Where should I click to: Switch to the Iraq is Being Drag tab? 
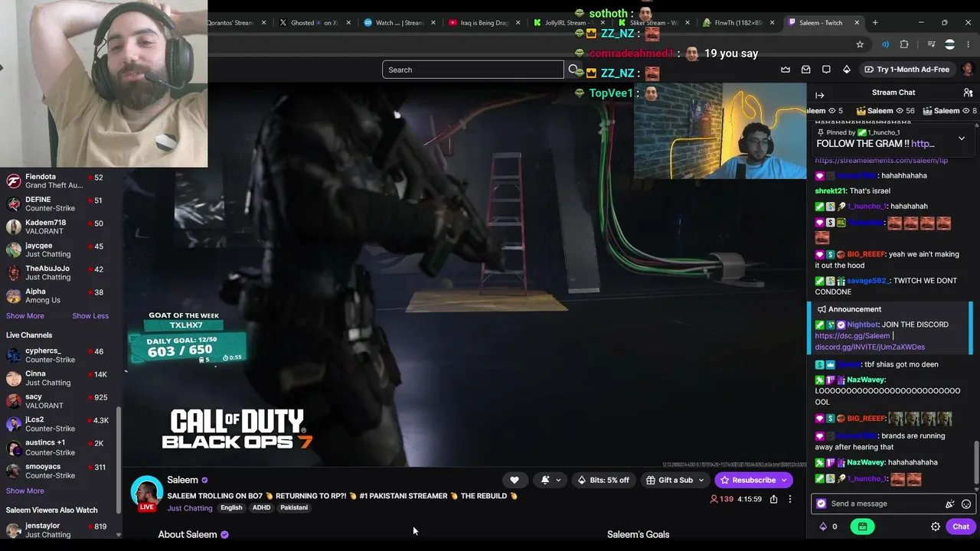[484, 23]
